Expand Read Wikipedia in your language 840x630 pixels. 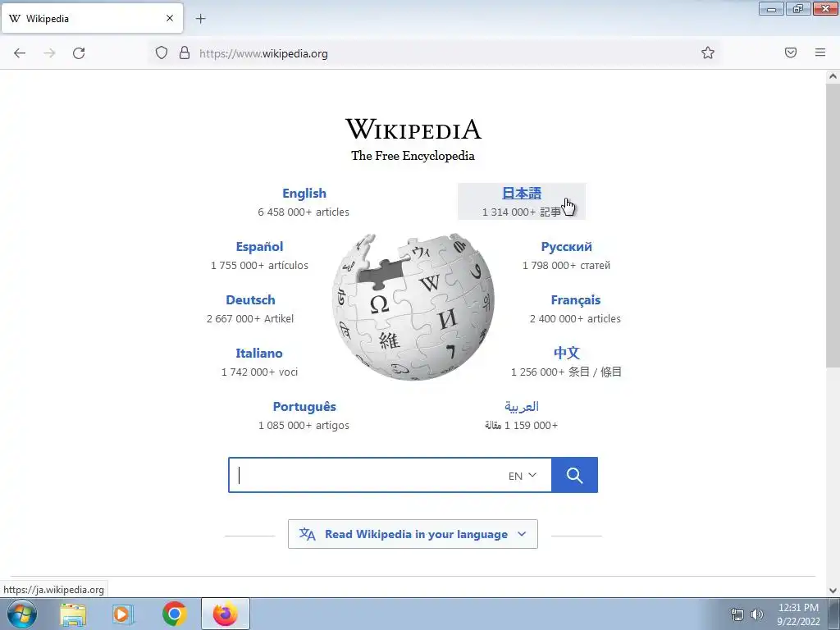(x=413, y=534)
